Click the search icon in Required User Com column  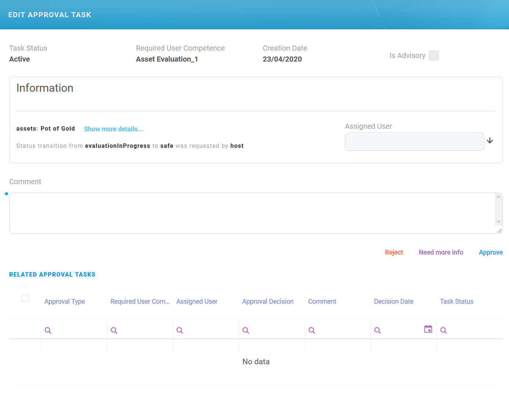[114, 330]
